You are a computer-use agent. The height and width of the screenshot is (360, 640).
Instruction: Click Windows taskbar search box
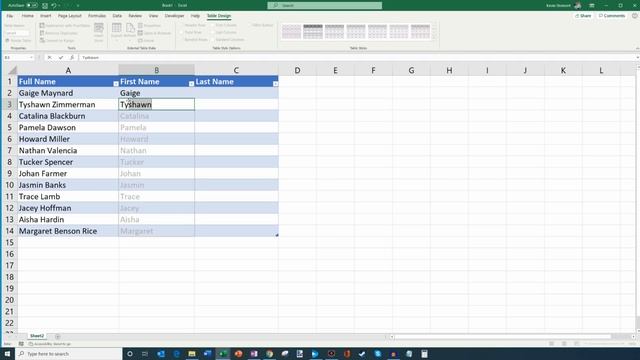point(69,353)
